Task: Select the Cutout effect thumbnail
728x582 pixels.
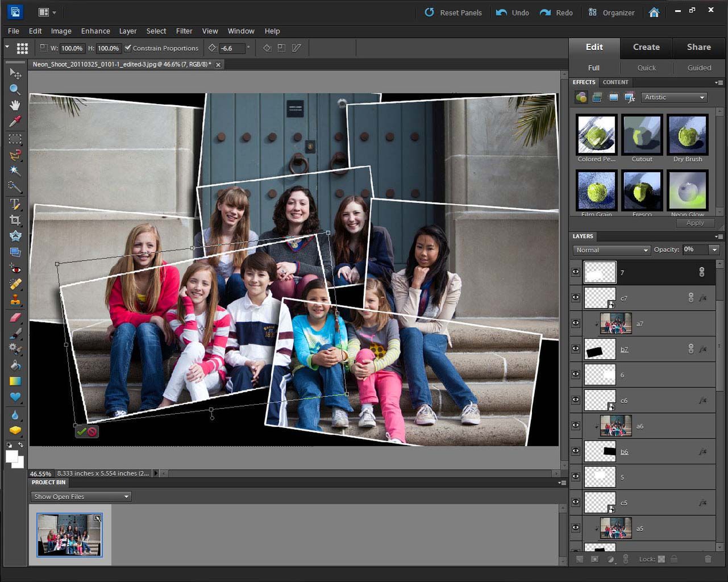Action: [x=642, y=134]
